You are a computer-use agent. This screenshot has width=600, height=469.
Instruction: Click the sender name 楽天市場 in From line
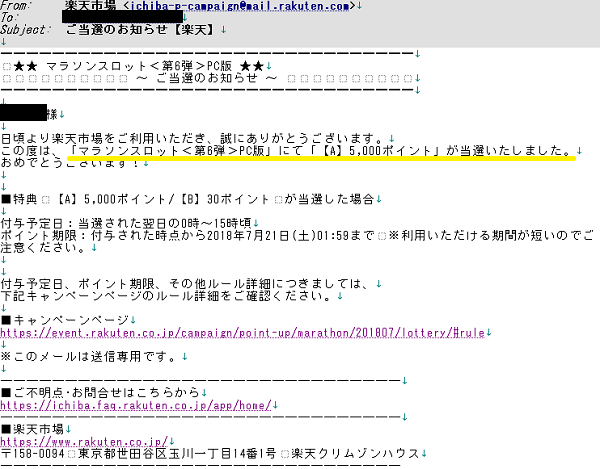click(90, 5)
